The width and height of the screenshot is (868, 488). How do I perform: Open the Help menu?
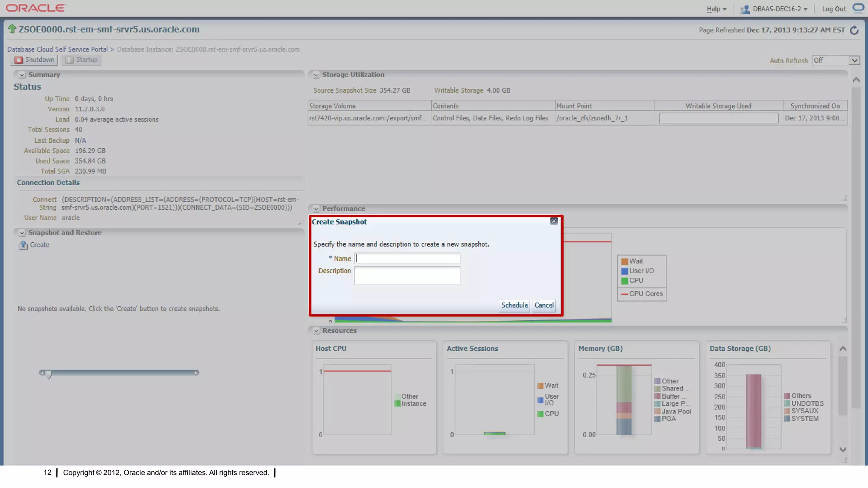[716, 9]
